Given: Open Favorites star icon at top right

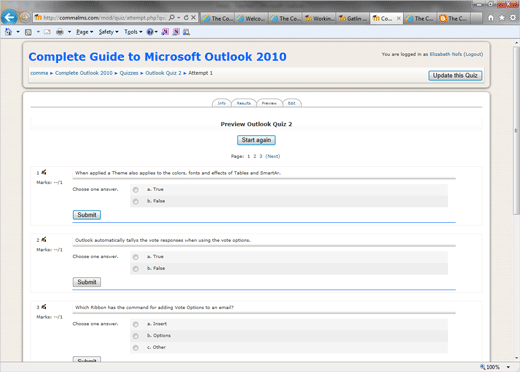Looking at the screenshot, I should click(x=502, y=18).
